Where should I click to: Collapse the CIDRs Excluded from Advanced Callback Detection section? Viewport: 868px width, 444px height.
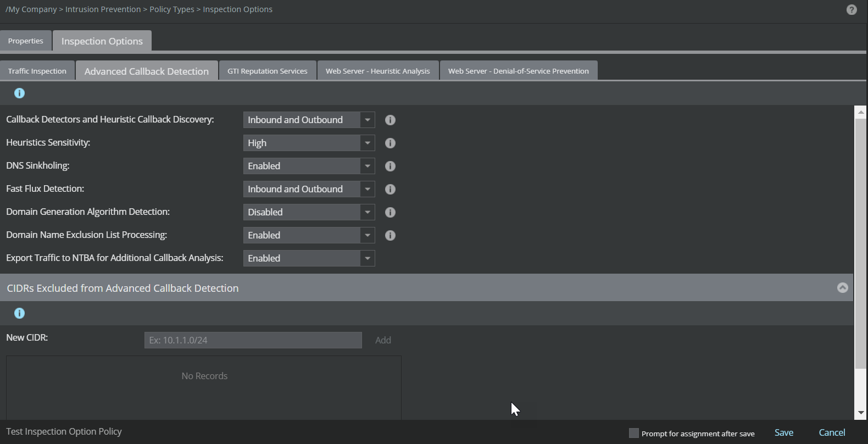tap(842, 288)
